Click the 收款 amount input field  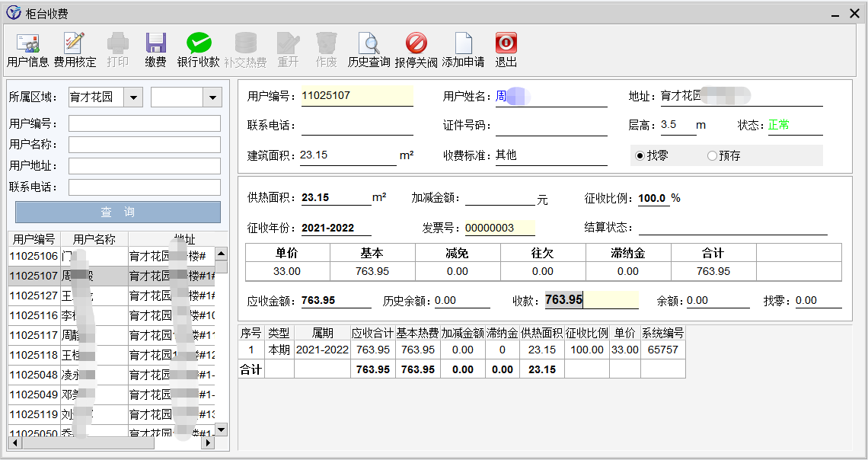(x=592, y=300)
